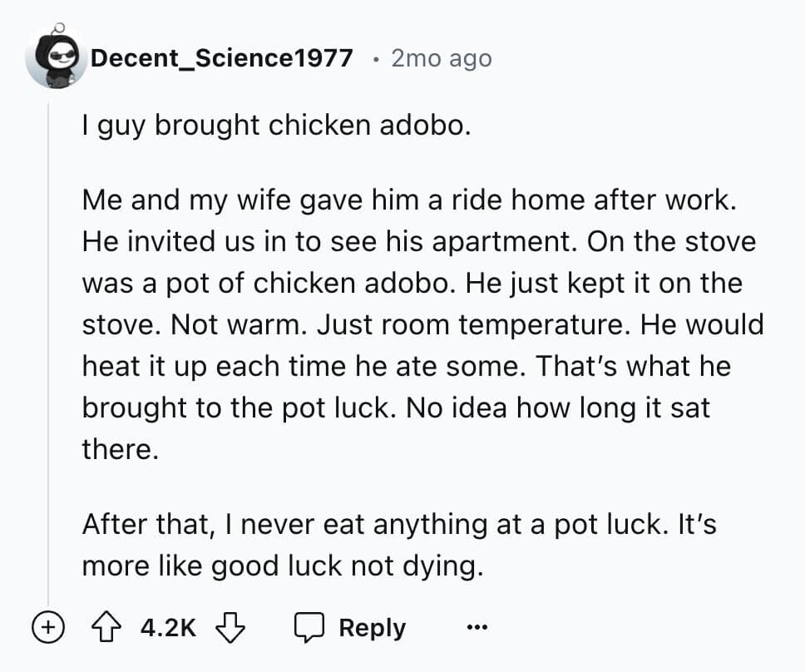Click the line beginning "heat it up each time"

[407, 367]
